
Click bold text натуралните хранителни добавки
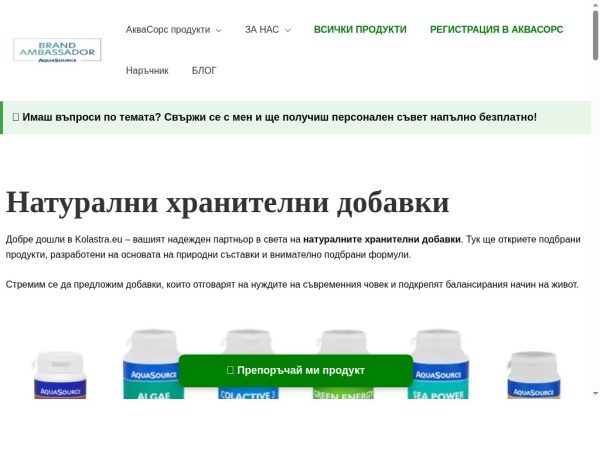pyautogui.click(x=382, y=240)
